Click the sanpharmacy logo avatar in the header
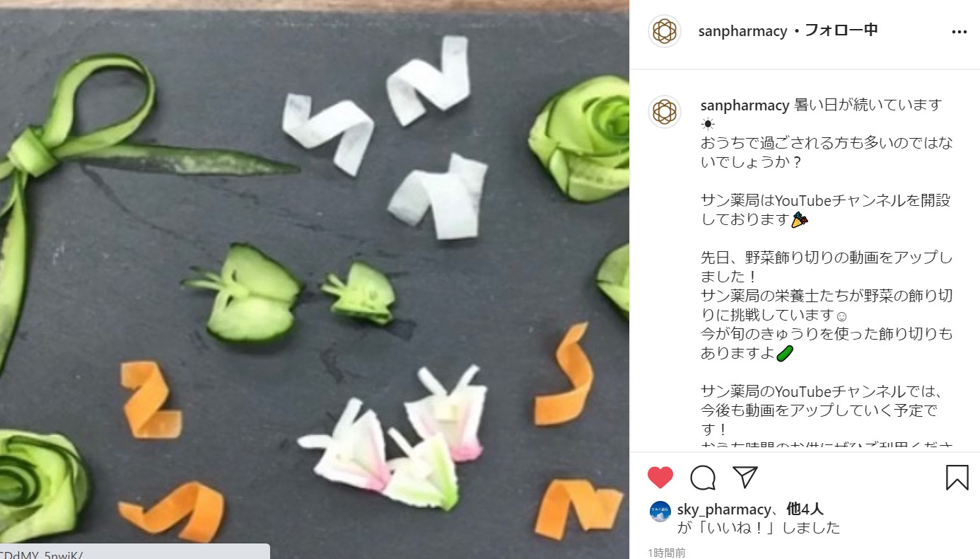 coord(665,31)
